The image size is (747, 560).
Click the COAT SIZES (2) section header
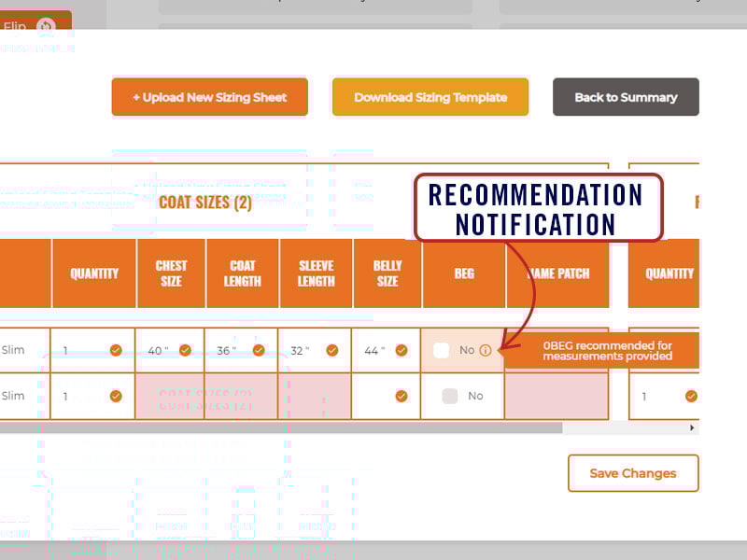point(205,203)
